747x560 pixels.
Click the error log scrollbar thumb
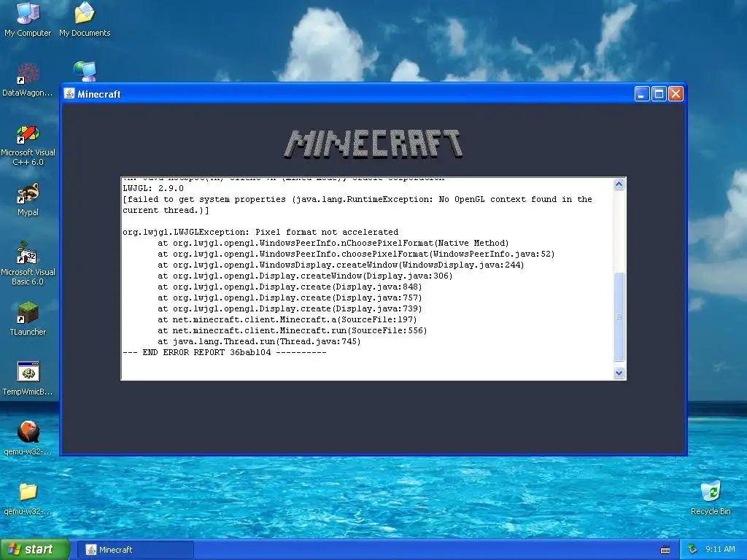(x=619, y=316)
